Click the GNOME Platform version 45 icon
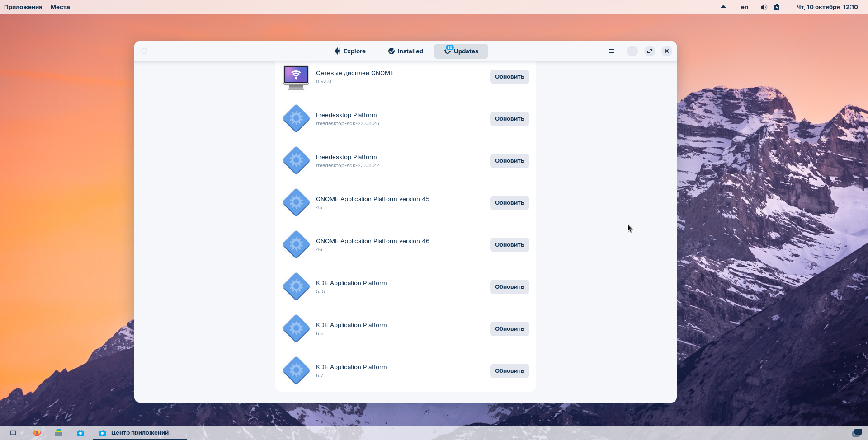This screenshot has height=440, width=868. (x=296, y=203)
